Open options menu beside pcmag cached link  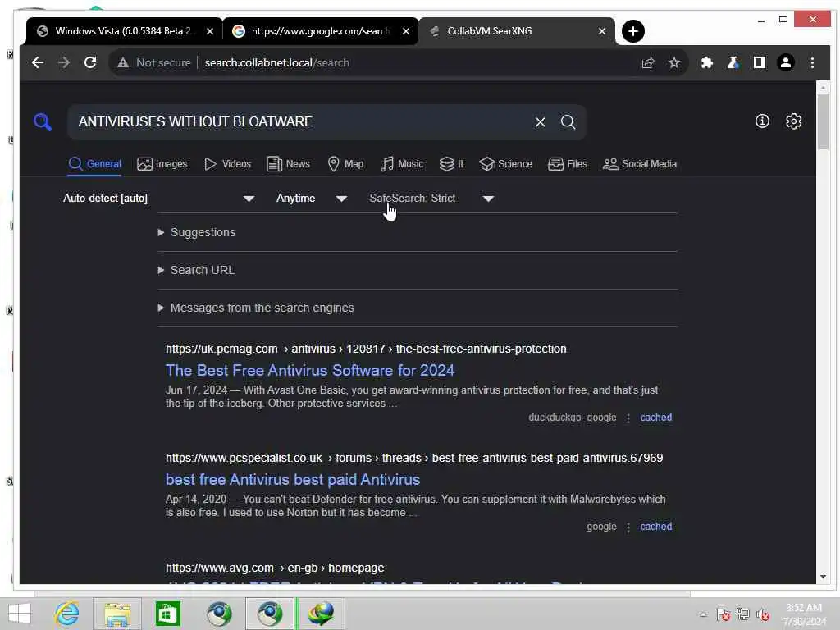(x=628, y=418)
